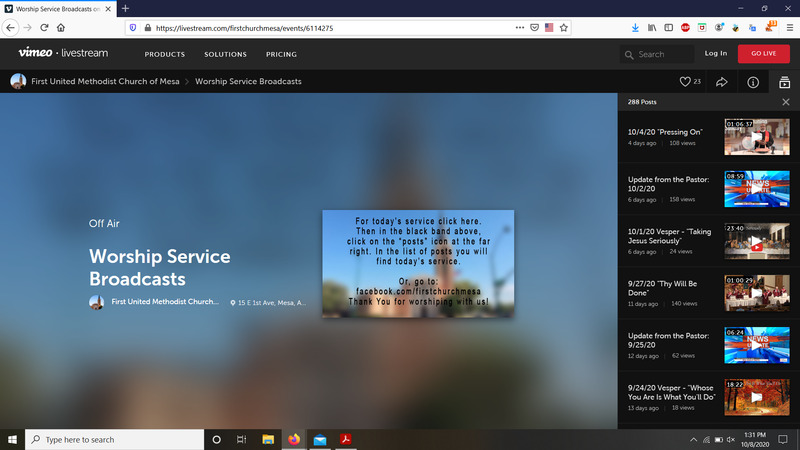Screen dimensions: 800x450
Task: Open the Products menu
Action: click(165, 54)
